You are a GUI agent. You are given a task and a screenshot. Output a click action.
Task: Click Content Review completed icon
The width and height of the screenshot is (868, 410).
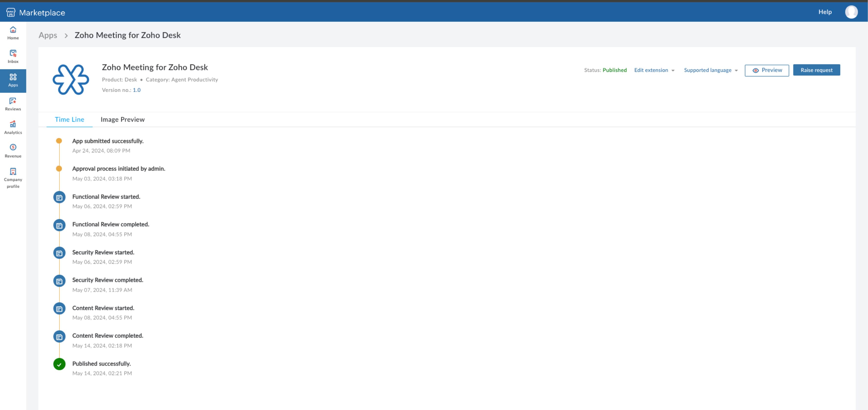59,337
